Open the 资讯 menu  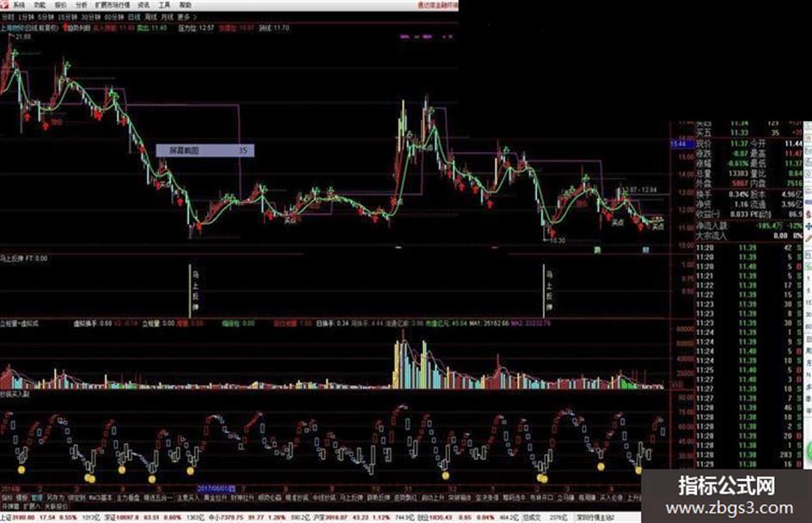(143, 4)
